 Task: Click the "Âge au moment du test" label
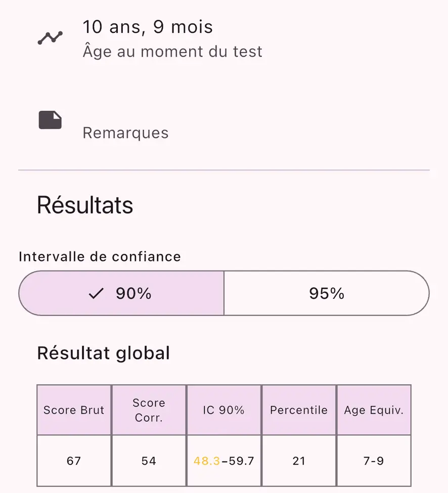point(172,52)
